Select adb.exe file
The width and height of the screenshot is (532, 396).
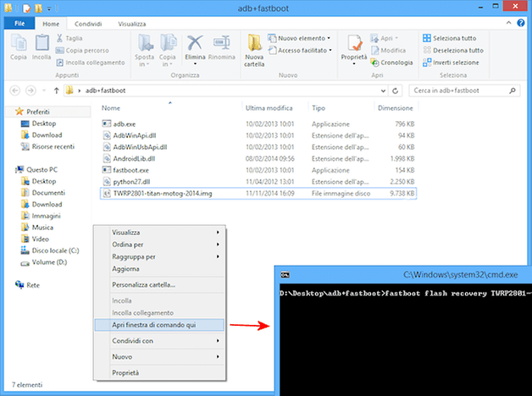click(125, 124)
